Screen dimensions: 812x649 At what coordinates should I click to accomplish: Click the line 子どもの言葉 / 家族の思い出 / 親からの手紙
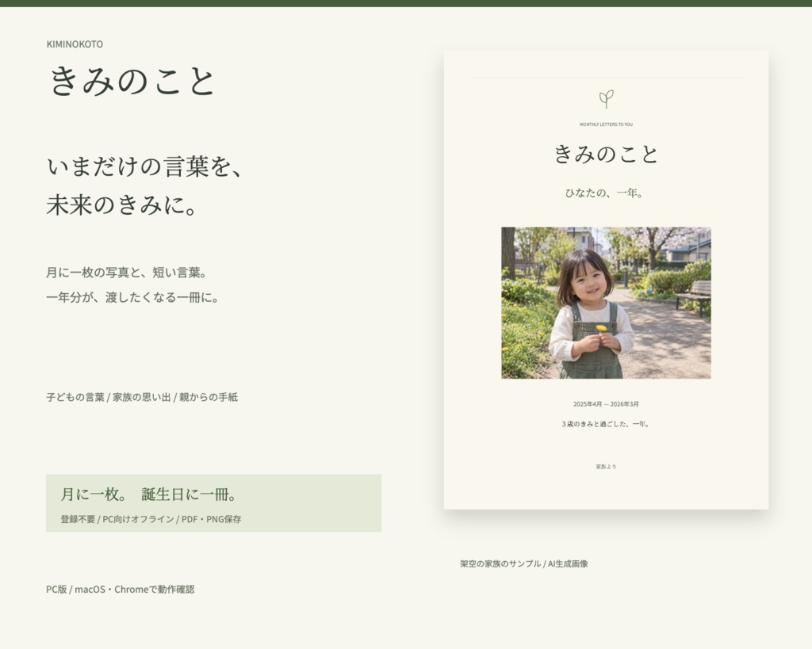[142, 397]
